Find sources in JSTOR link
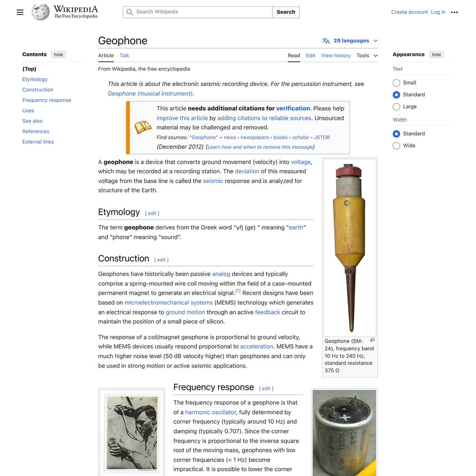This screenshot has height=476, width=476. point(322,138)
